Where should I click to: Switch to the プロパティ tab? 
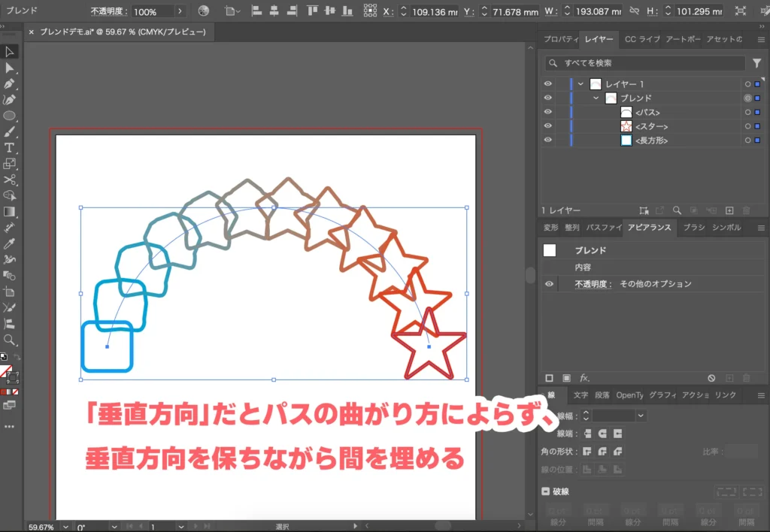coord(560,39)
